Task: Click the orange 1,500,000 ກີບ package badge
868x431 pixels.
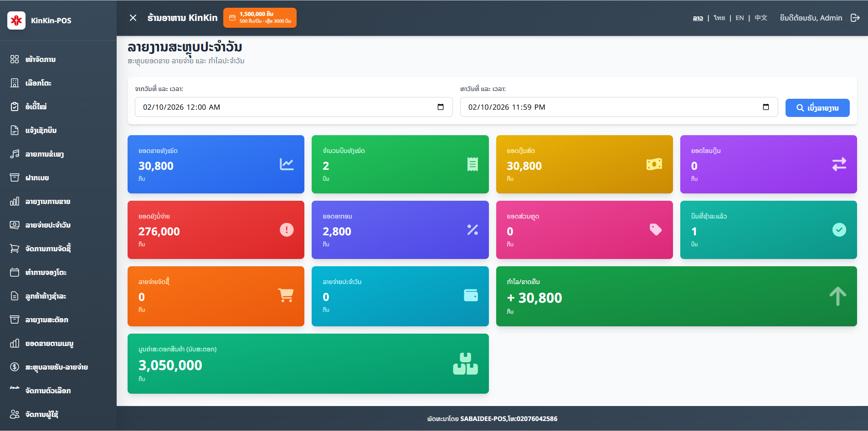Action: coord(260,18)
